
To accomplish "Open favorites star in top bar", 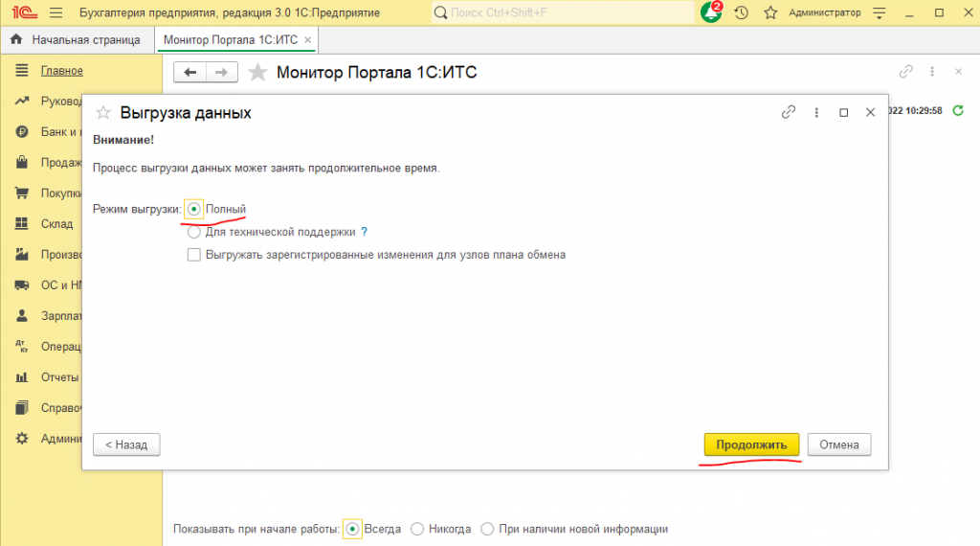I will point(769,13).
